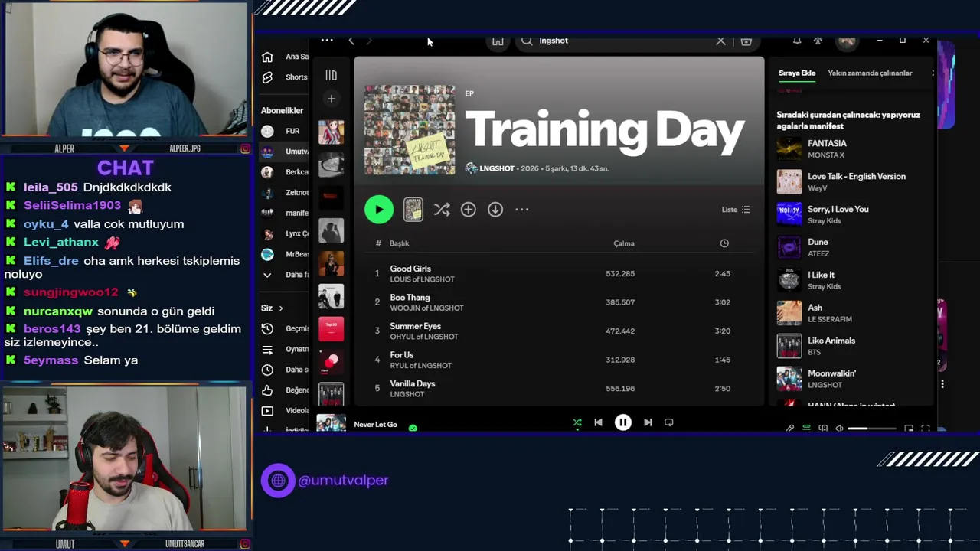980x551 pixels.
Task: Click the Never Let Go now-playing title
Action: [376, 425]
